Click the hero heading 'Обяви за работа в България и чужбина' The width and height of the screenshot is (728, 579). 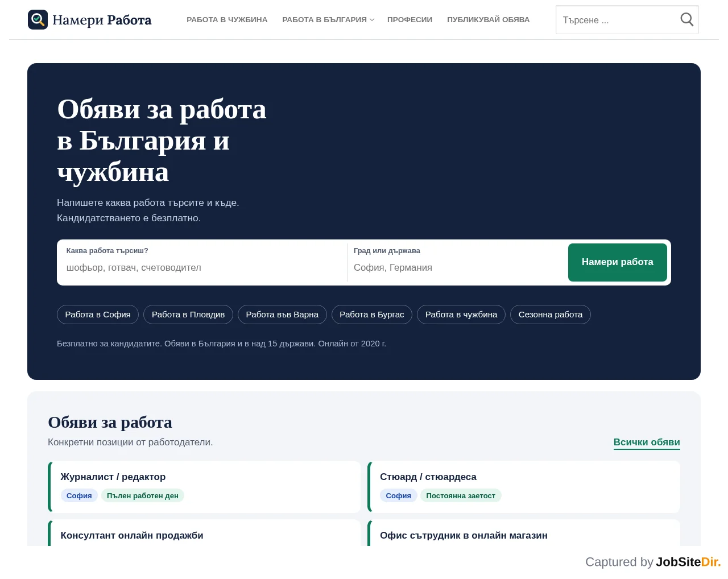click(x=162, y=140)
